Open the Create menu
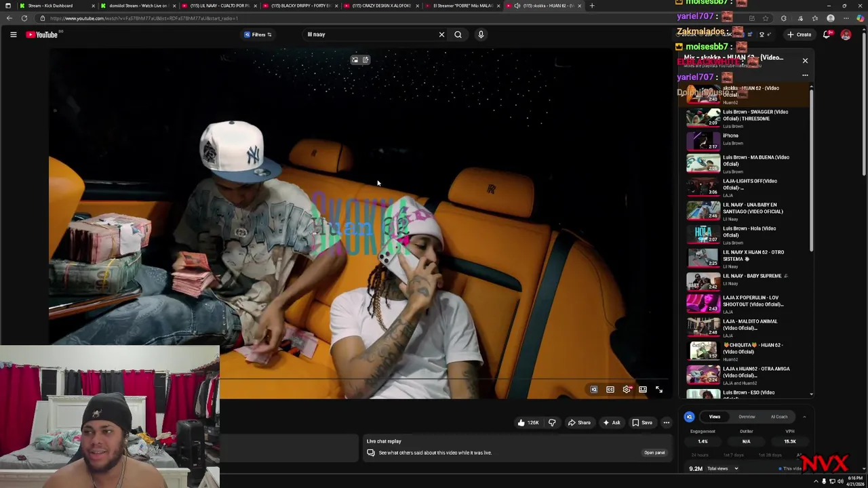 [x=799, y=35]
